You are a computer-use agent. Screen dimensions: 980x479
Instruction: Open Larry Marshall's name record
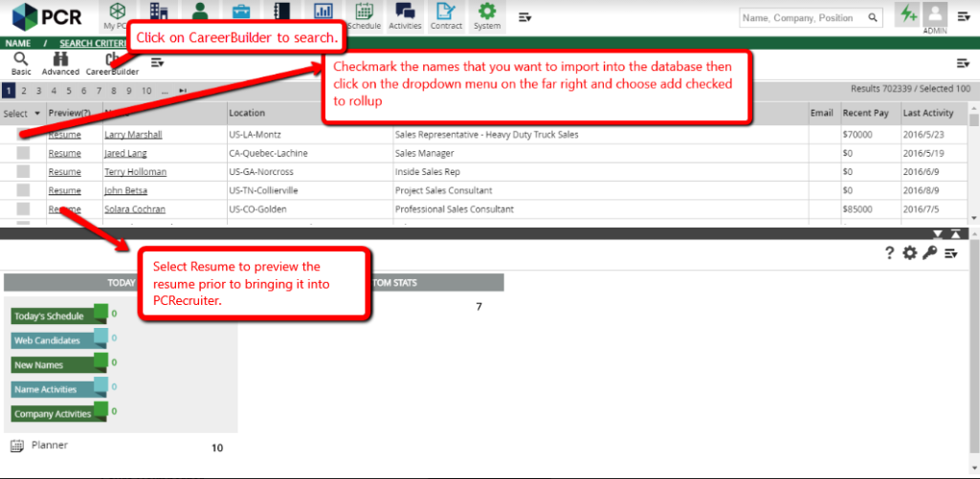click(x=133, y=134)
